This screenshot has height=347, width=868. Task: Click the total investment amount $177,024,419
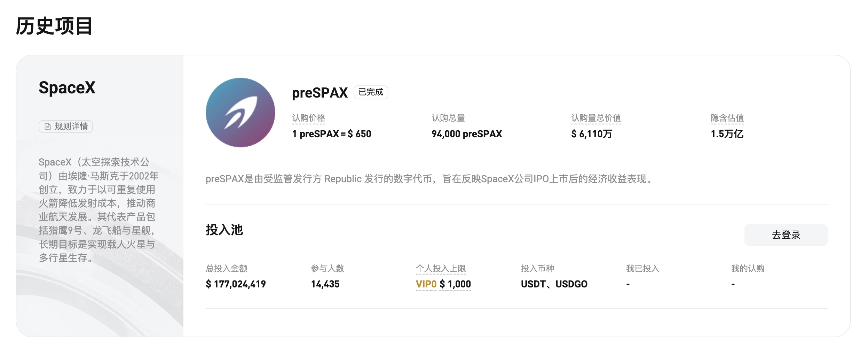pos(236,284)
